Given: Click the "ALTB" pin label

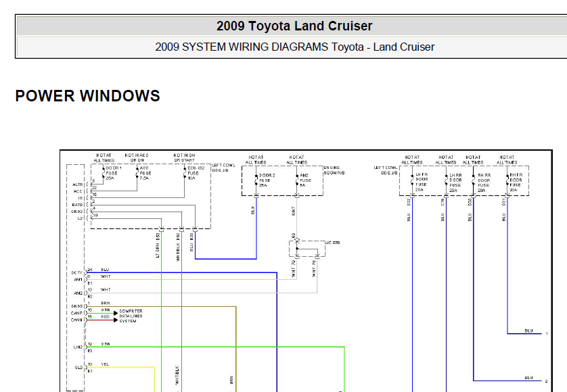Looking at the screenshot, I should tap(77, 185).
